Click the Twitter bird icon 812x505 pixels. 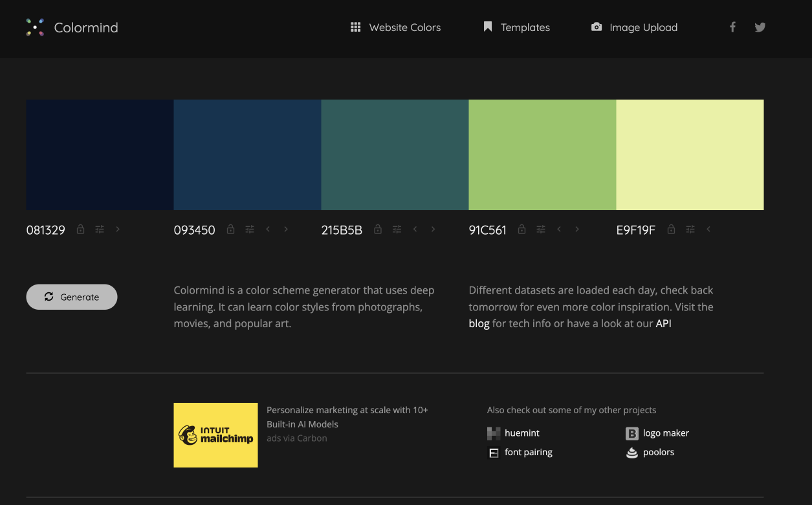(x=760, y=27)
